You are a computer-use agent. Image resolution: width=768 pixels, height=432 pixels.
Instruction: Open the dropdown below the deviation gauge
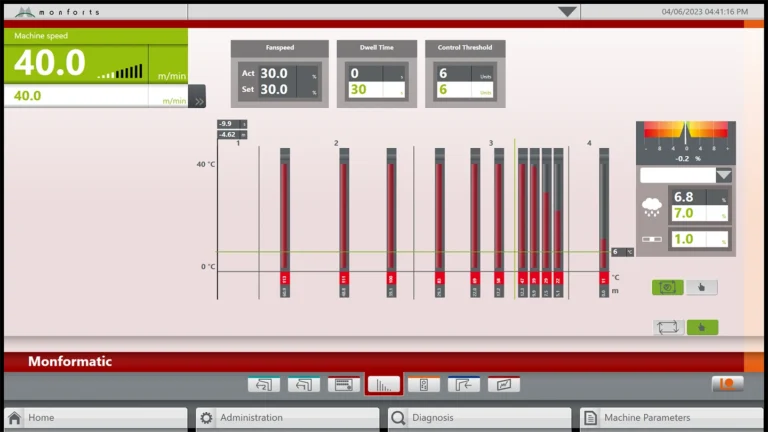pos(724,175)
